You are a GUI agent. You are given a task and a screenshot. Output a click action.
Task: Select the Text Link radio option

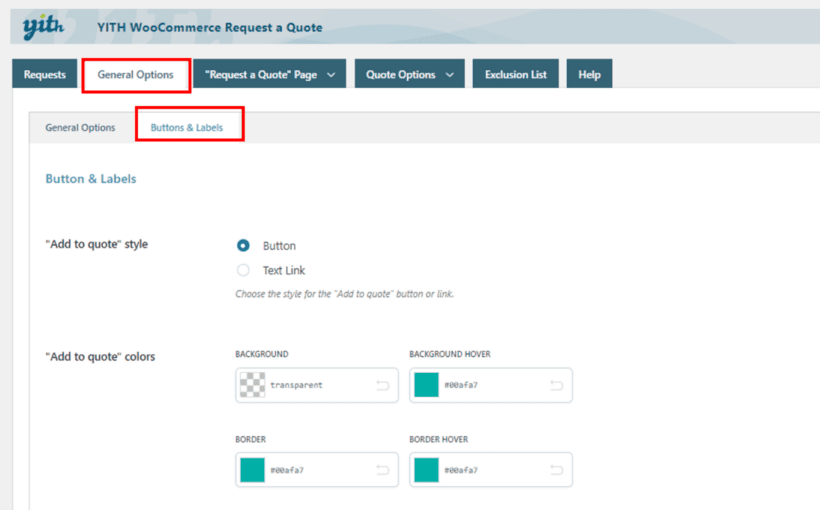pos(243,270)
